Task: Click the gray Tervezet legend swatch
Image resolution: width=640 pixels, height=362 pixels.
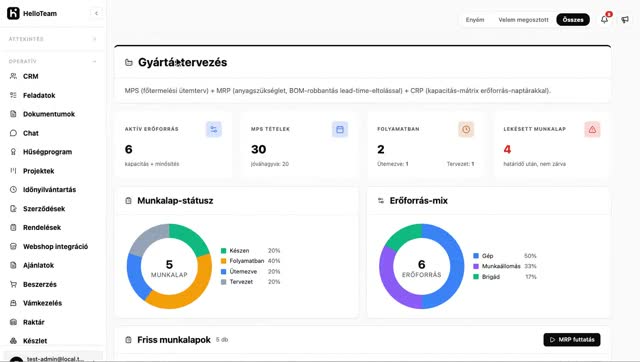Action: click(x=223, y=282)
